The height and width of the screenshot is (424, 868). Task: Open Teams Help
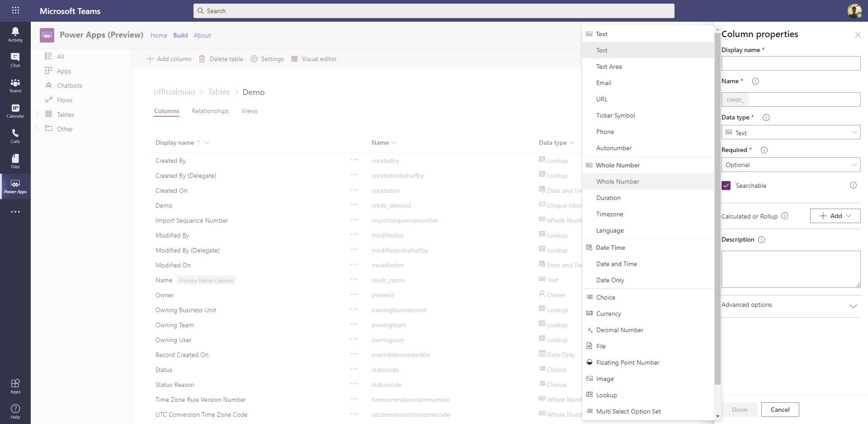pyautogui.click(x=15, y=411)
